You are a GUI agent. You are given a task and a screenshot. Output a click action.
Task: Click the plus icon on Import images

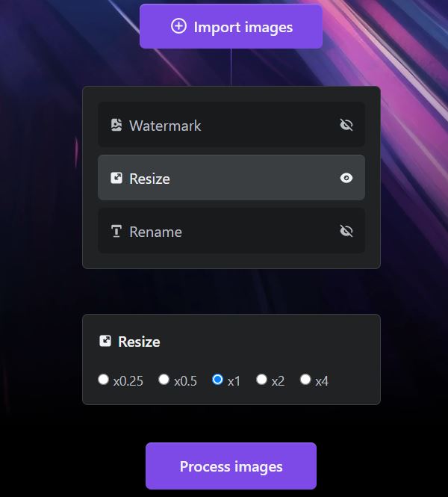click(178, 26)
